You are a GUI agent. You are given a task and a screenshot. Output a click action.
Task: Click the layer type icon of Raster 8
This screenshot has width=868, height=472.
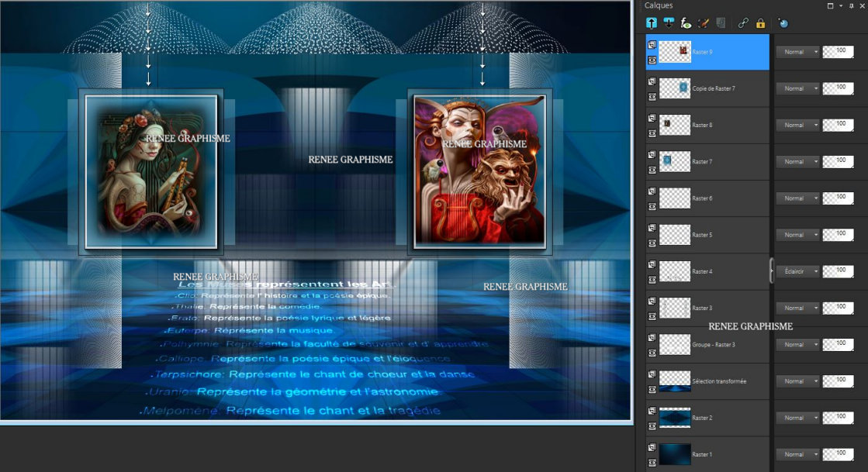point(652,118)
